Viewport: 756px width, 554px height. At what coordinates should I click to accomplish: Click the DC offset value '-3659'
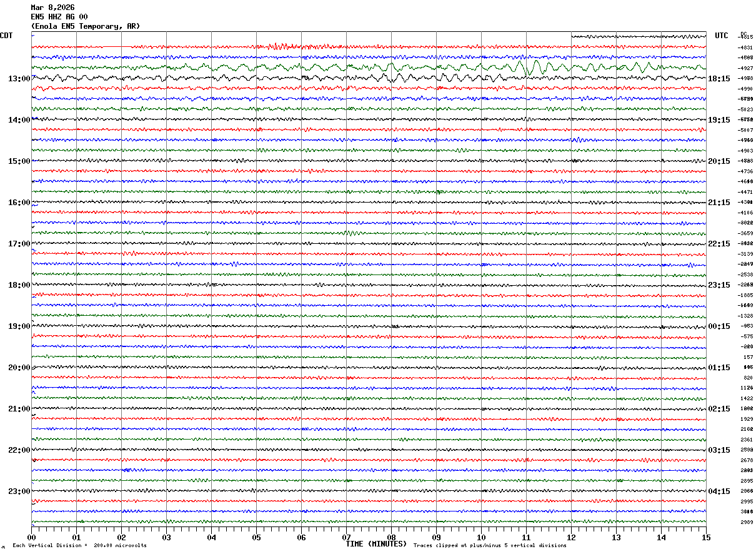click(745, 233)
